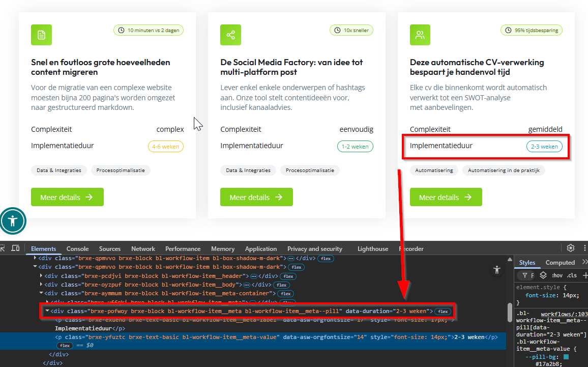588x367 pixels.
Task: Click the people icon on CV-verwerking card
Action: 420,35
